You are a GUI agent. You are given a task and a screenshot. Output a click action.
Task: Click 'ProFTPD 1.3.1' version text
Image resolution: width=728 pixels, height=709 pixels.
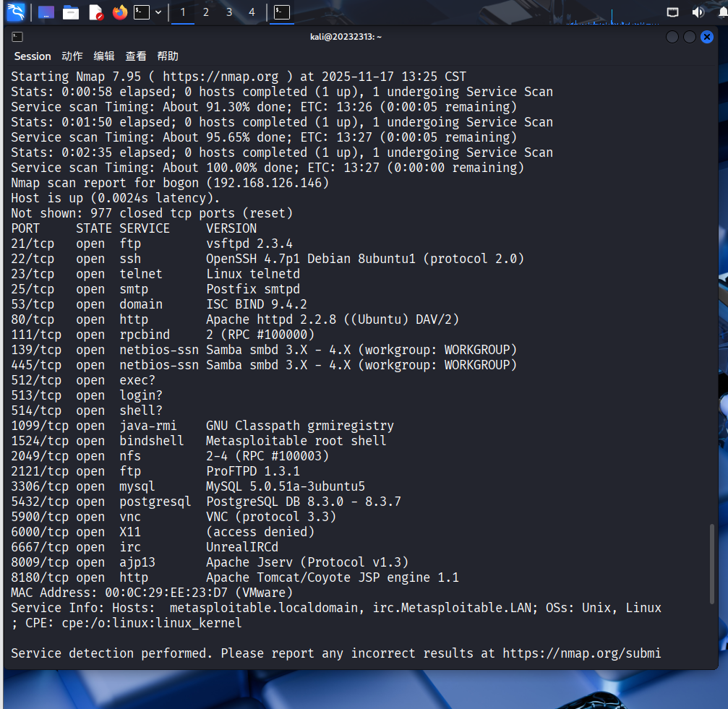coord(253,471)
